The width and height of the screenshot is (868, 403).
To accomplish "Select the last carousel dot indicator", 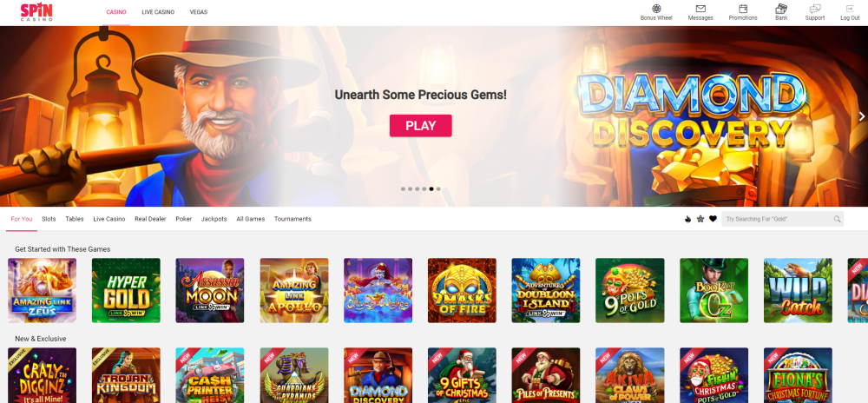I will [x=438, y=188].
